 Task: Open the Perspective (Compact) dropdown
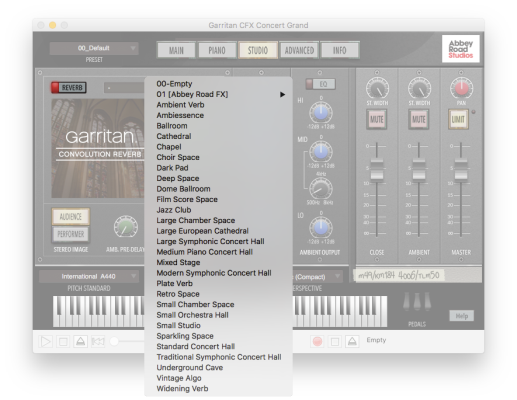(x=317, y=277)
